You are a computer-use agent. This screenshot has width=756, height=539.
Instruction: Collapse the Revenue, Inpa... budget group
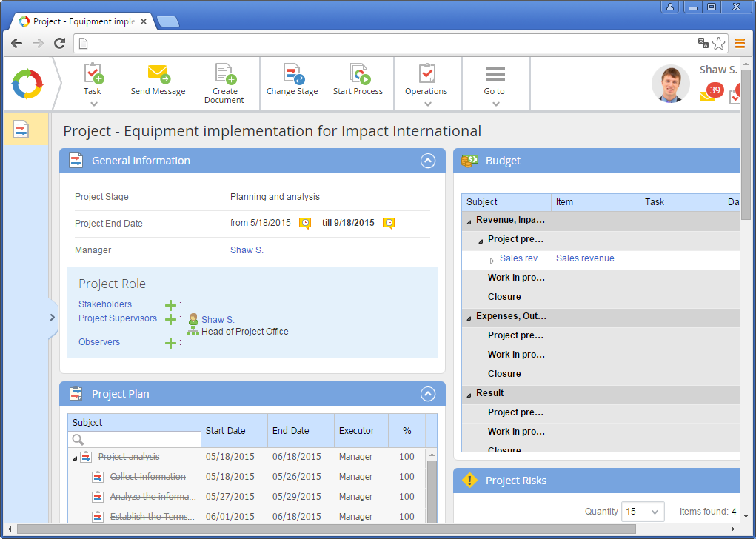[x=469, y=222]
